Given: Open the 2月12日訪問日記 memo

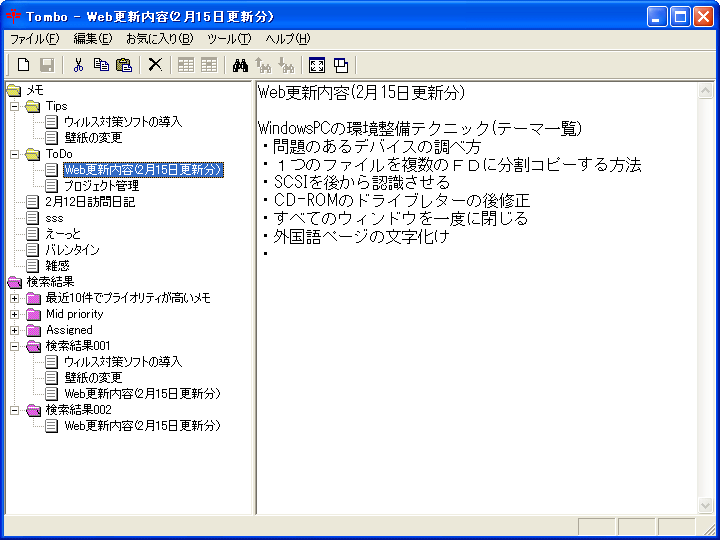Looking at the screenshot, I should coord(90,202).
